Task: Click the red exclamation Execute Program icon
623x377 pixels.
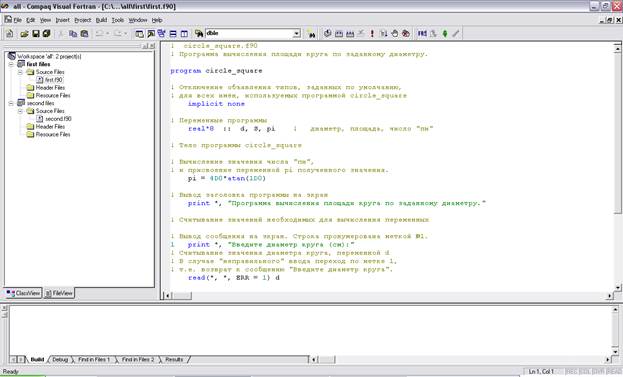Action: tap(372, 34)
